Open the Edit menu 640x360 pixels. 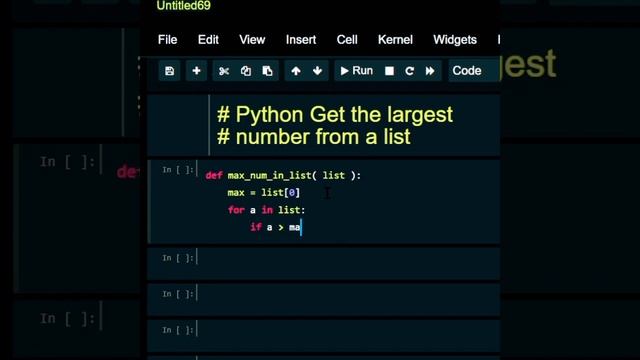208,40
